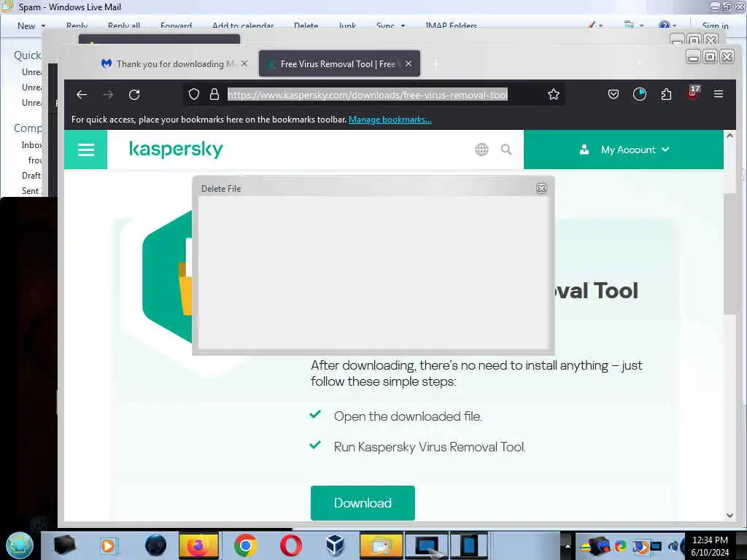
Task: Open the media player taskbar icon
Action: [x=108, y=545]
